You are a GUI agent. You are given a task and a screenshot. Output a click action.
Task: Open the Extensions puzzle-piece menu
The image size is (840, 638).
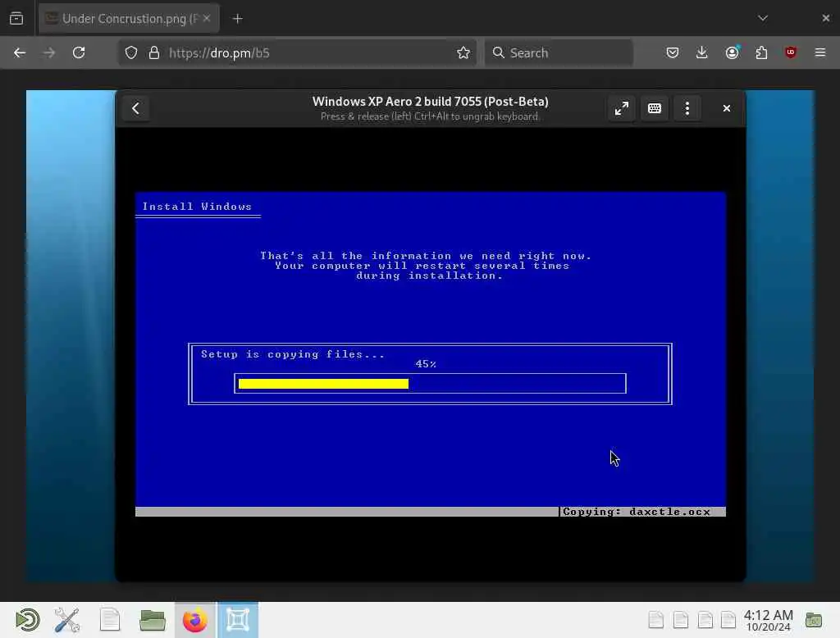pyautogui.click(x=761, y=52)
